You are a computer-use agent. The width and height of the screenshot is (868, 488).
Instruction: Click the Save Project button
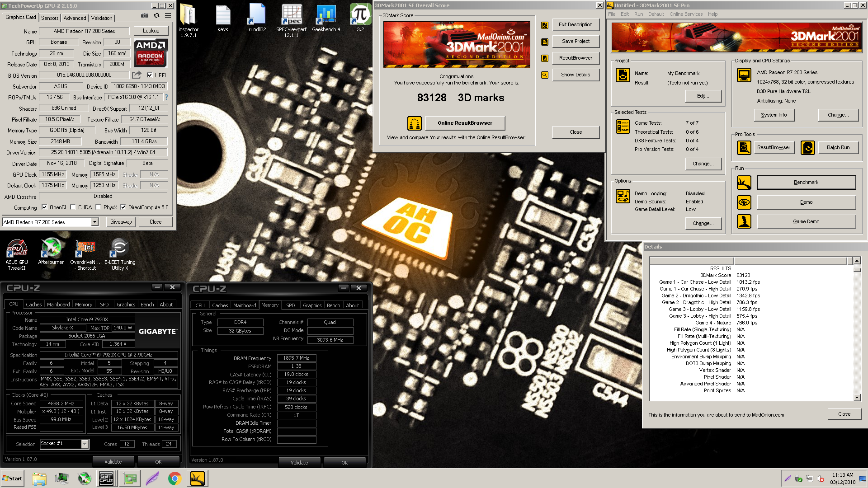click(576, 41)
